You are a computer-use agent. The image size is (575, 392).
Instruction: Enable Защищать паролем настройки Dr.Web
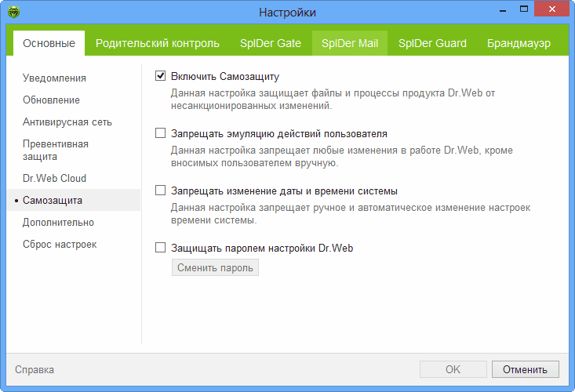pos(160,247)
